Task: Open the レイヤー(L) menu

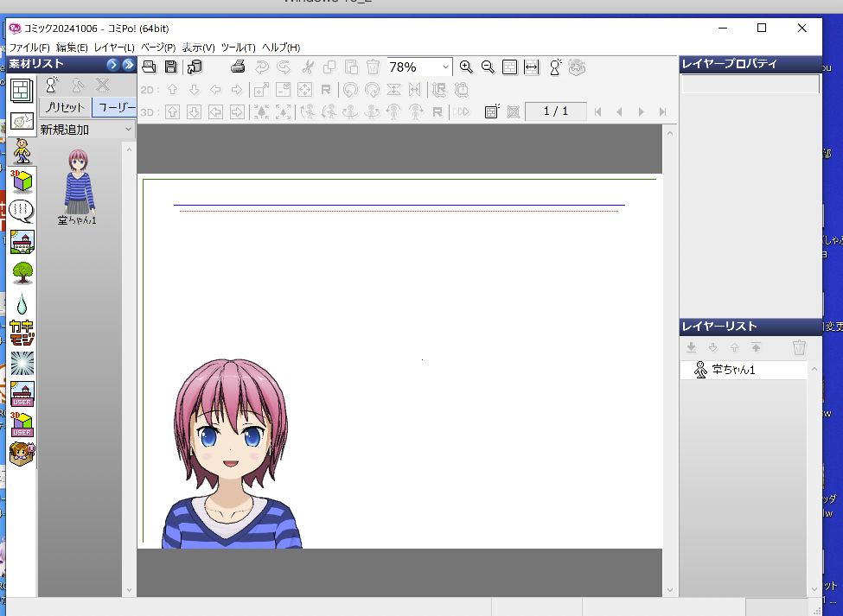Action: [114, 48]
